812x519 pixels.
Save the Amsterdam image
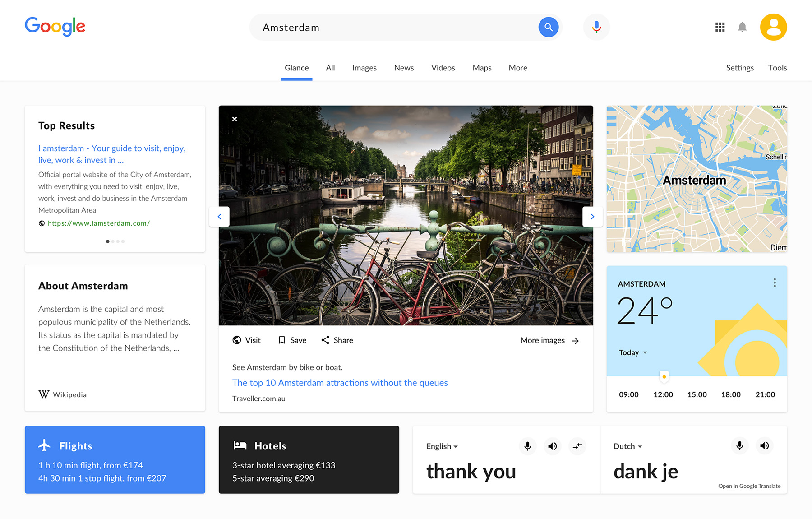(x=292, y=340)
